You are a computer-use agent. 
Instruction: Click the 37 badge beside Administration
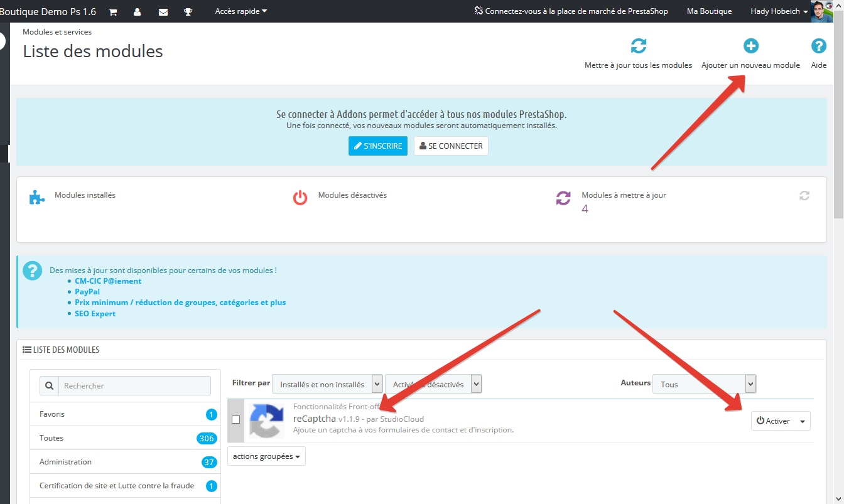tap(209, 463)
